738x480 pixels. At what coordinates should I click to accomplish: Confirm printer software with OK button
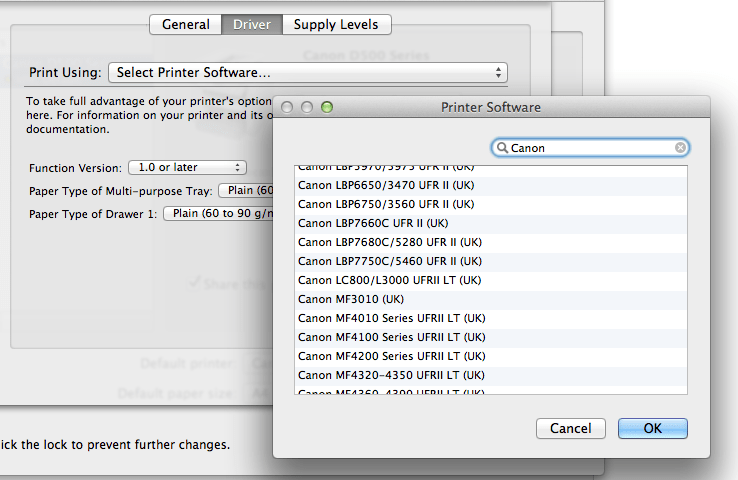pos(652,428)
